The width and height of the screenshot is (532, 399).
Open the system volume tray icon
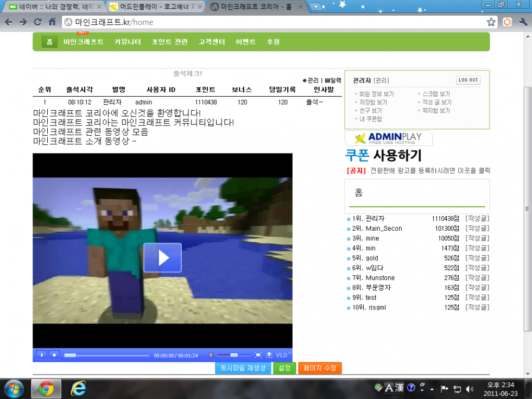point(470,389)
